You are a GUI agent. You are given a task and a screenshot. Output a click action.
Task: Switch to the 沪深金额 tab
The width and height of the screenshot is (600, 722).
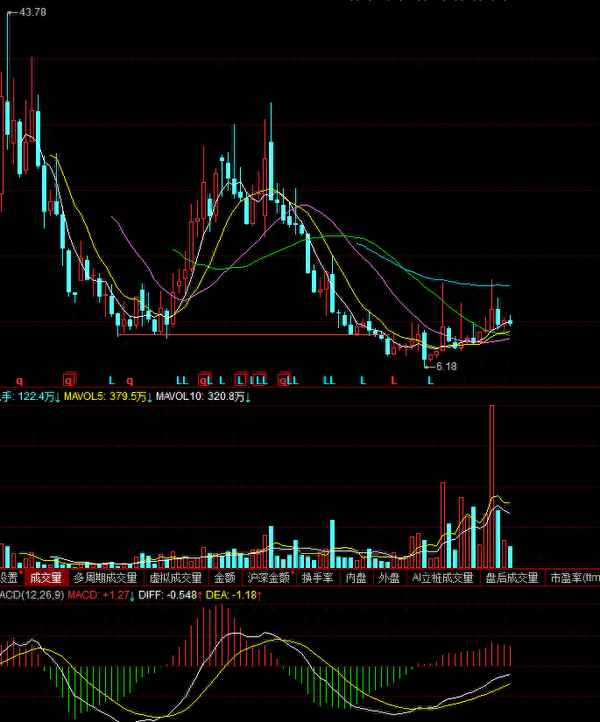[269, 578]
